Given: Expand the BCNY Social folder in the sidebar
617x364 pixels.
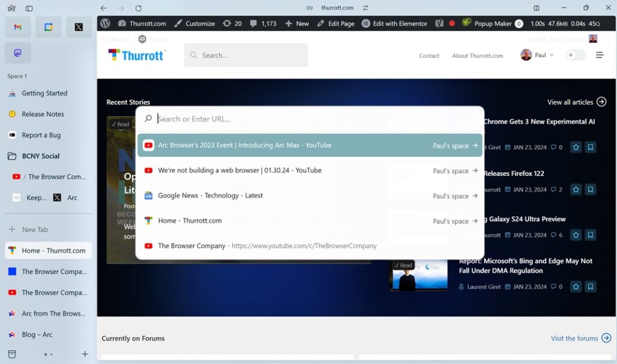Looking at the screenshot, I should click(x=36, y=155).
